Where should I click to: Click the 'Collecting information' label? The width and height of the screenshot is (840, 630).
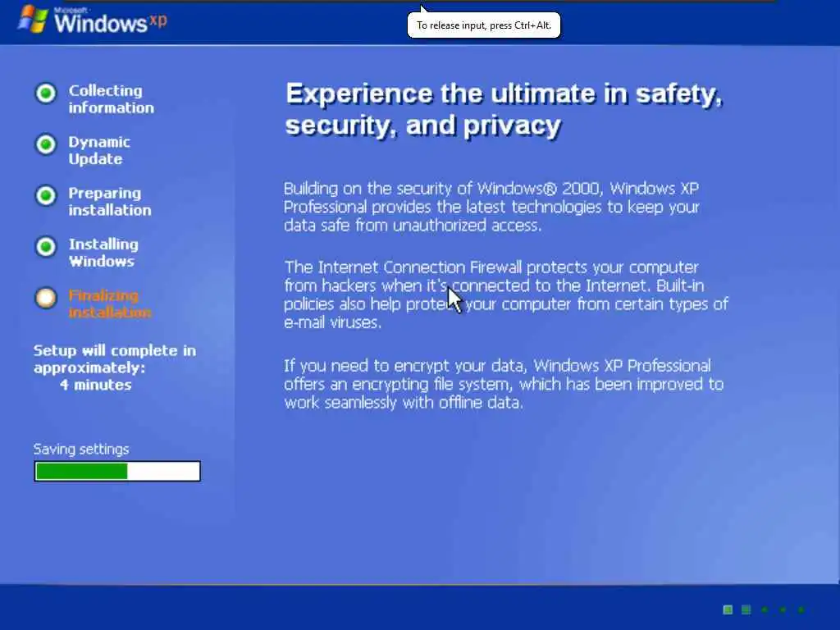(x=111, y=99)
